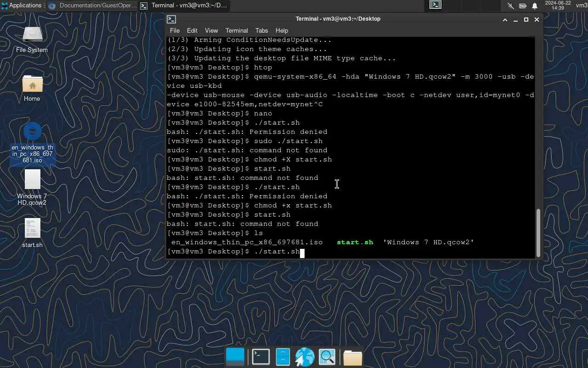Open the battery power manager icon
The image size is (588, 368).
pyautogui.click(x=523, y=6)
